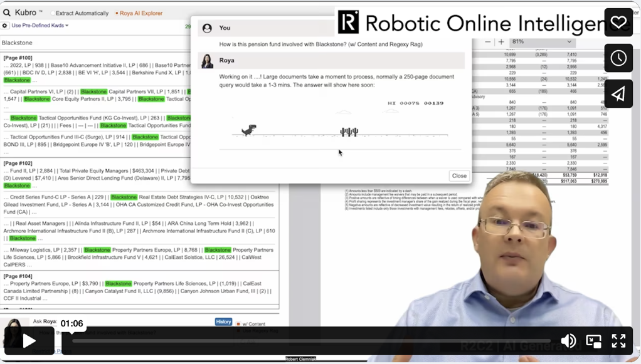The image size is (641, 364).
Task: Zoom out the document with minus
Action: 488,42
